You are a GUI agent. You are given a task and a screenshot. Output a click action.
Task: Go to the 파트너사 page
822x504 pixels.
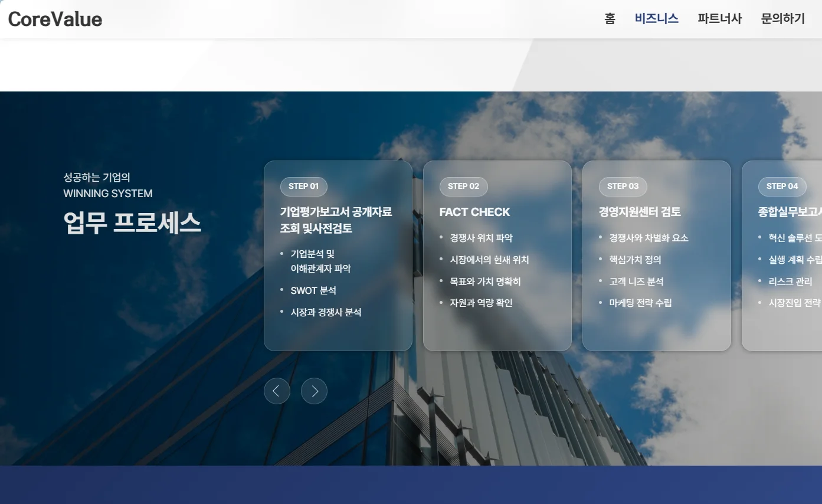coord(719,19)
